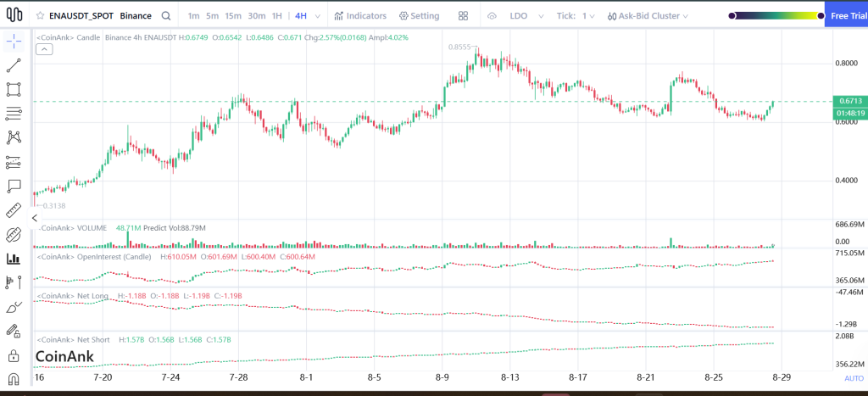Switch to the 5m timeframe
The image size is (868, 396).
(x=212, y=15)
